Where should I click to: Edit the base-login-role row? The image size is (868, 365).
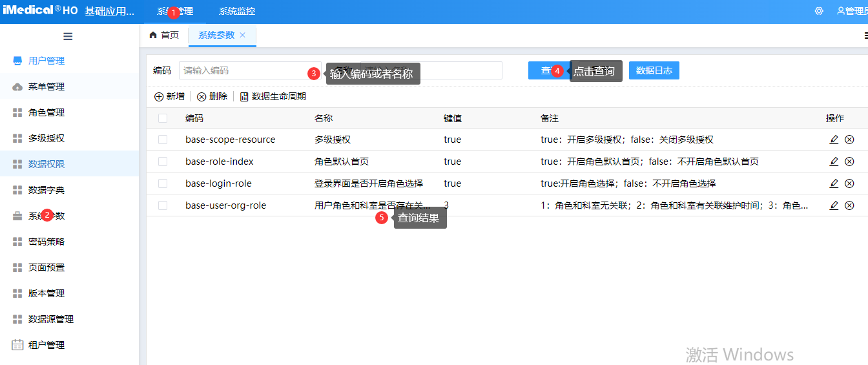834,183
